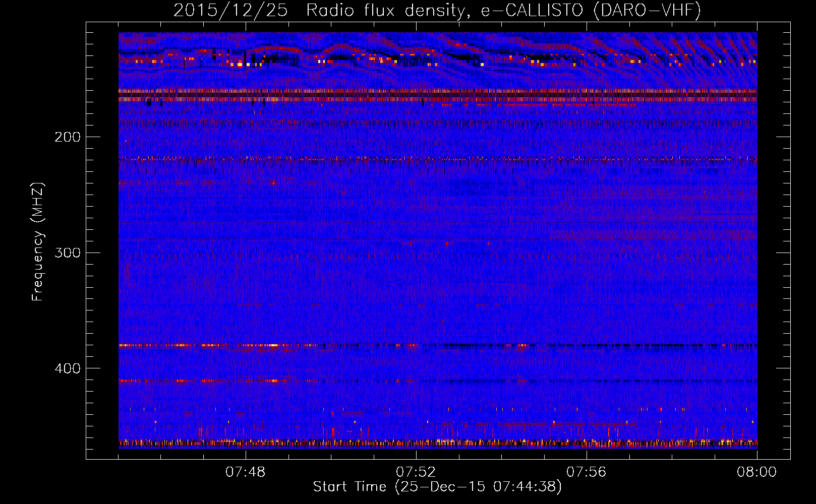Click the 'Frequency (MHZ)' axis label
The image size is (816, 504).
pyautogui.click(x=38, y=241)
